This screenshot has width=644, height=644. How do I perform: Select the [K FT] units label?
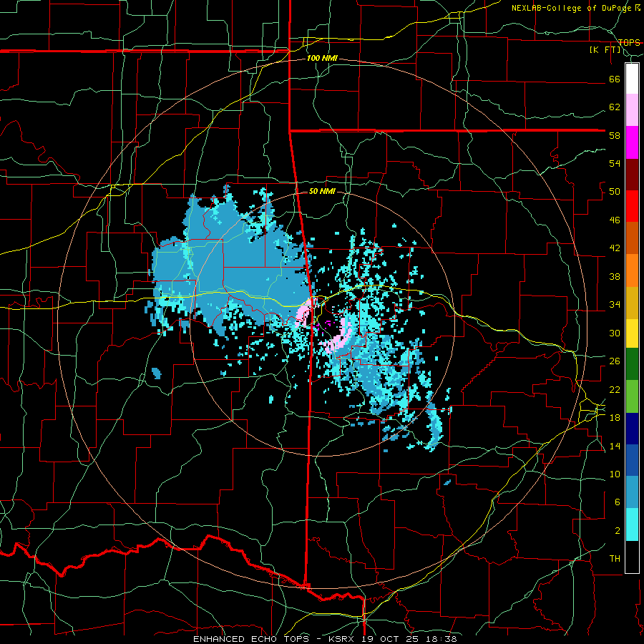[605, 50]
